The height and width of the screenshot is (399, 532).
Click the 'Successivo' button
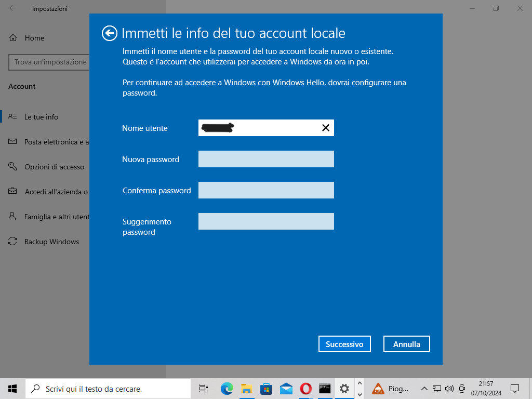pyautogui.click(x=344, y=344)
